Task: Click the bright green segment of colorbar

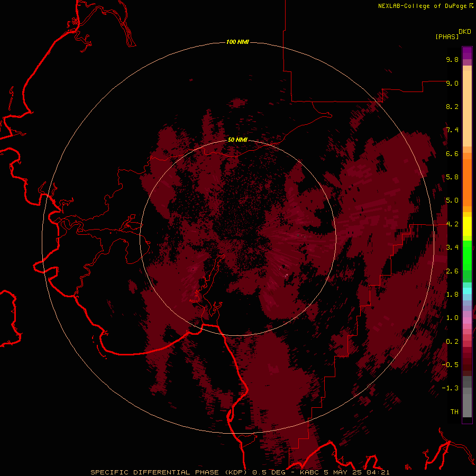Action: point(467,255)
